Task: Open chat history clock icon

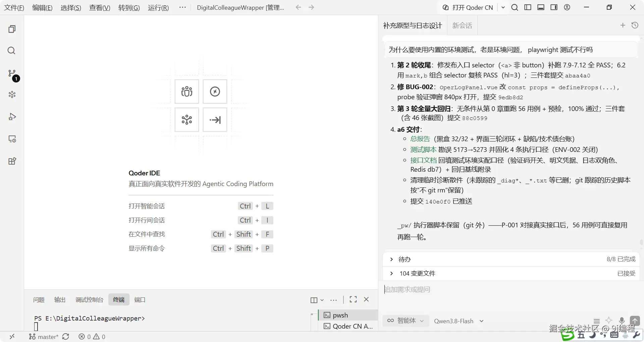Action: point(635,25)
